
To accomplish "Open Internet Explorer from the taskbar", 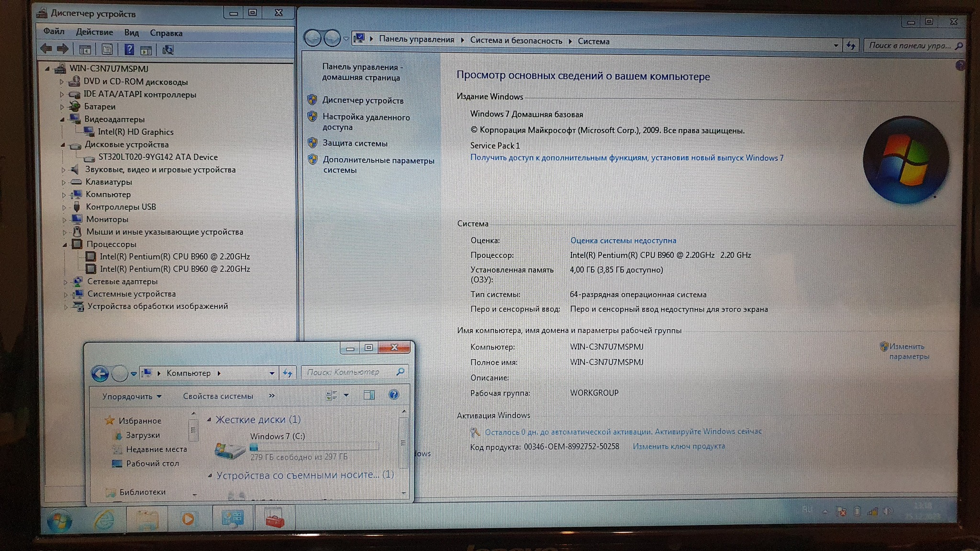I will coord(104,520).
